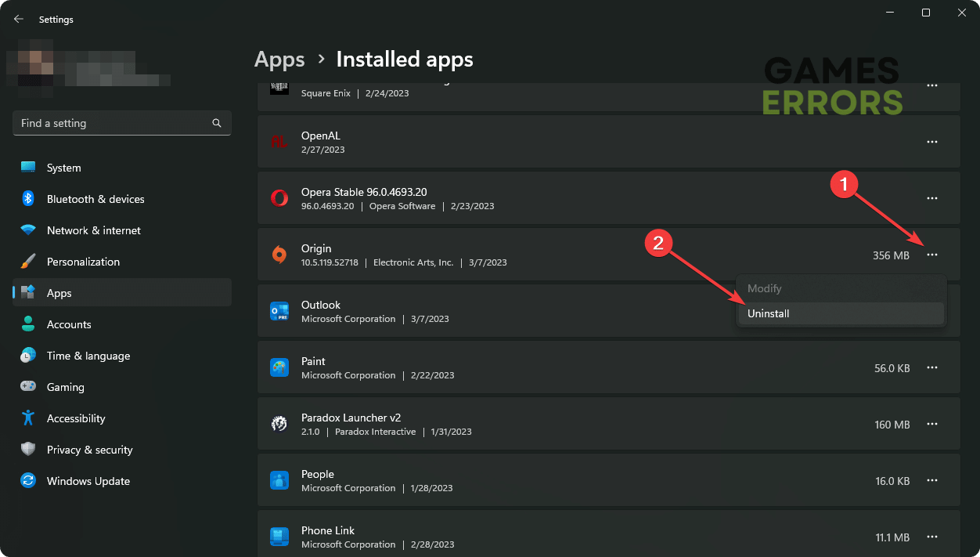Click the Phone Link app icon
Screen dimensions: 980x557
pos(279,537)
